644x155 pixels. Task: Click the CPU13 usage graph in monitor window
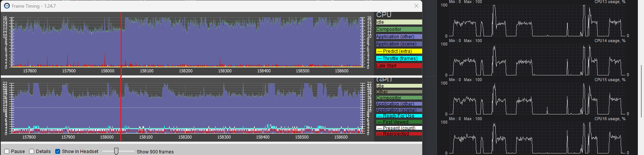537,21
